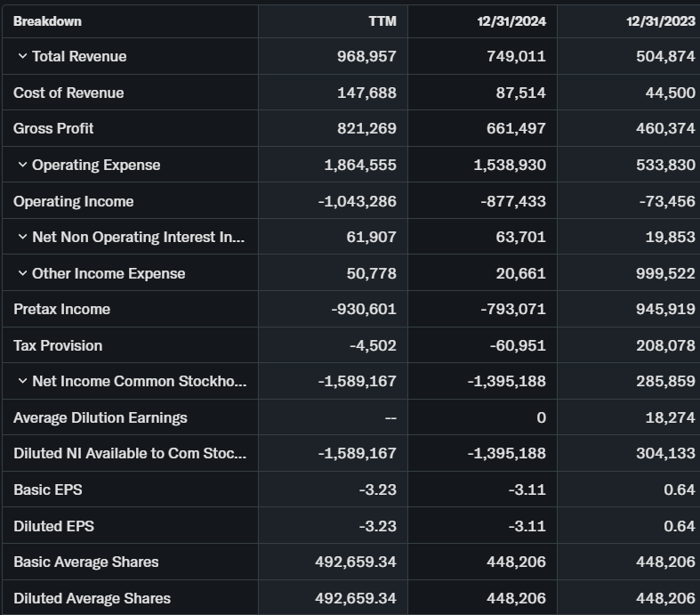Click the Cost of Revenue row label
The height and width of the screenshot is (615, 700).
point(68,93)
